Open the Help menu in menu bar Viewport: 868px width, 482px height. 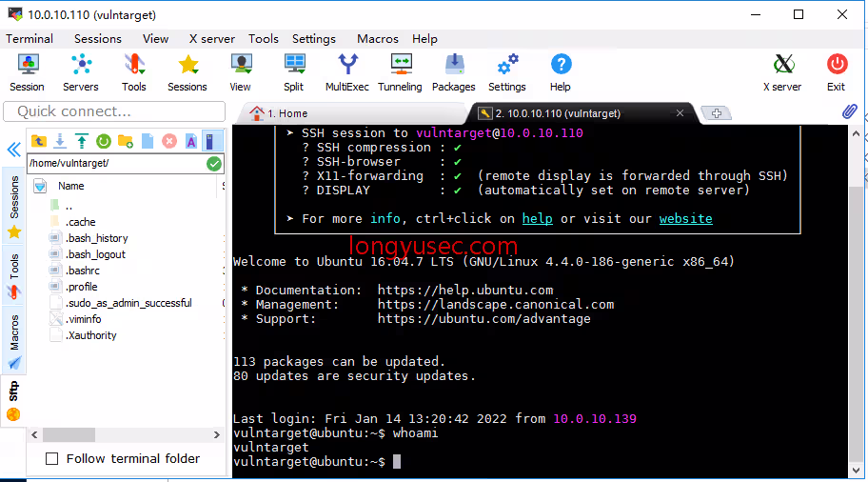(424, 39)
